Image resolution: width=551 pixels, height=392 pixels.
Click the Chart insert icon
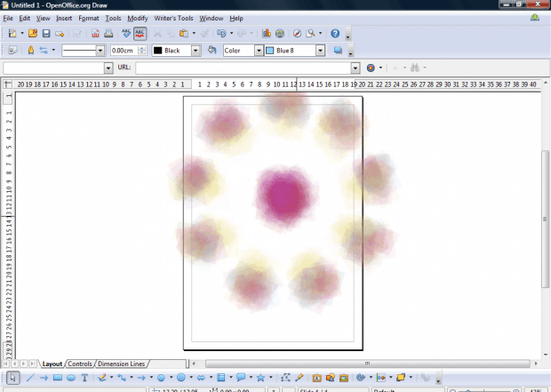point(267,34)
